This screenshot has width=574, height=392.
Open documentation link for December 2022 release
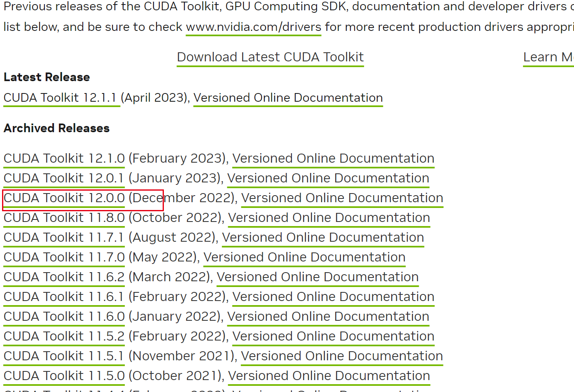tap(342, 198)
